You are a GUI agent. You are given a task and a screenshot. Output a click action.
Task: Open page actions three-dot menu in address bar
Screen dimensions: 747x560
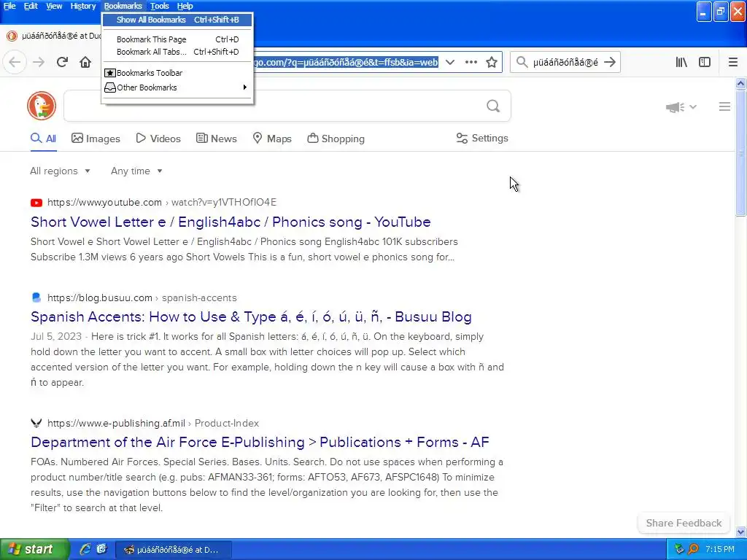[471, 62]
